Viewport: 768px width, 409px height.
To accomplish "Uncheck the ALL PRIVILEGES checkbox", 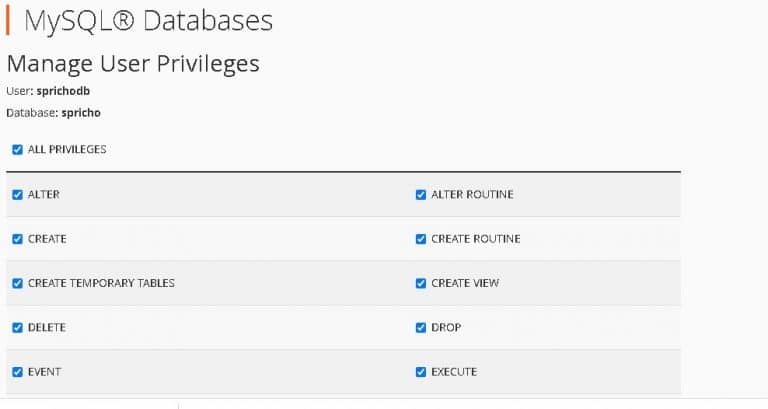I will coord(18,149).
